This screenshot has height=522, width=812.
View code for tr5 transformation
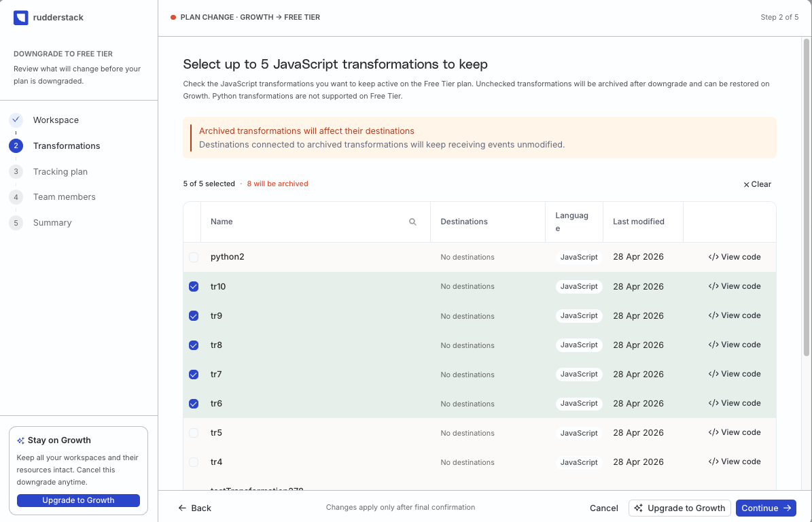tap(735, 432)
